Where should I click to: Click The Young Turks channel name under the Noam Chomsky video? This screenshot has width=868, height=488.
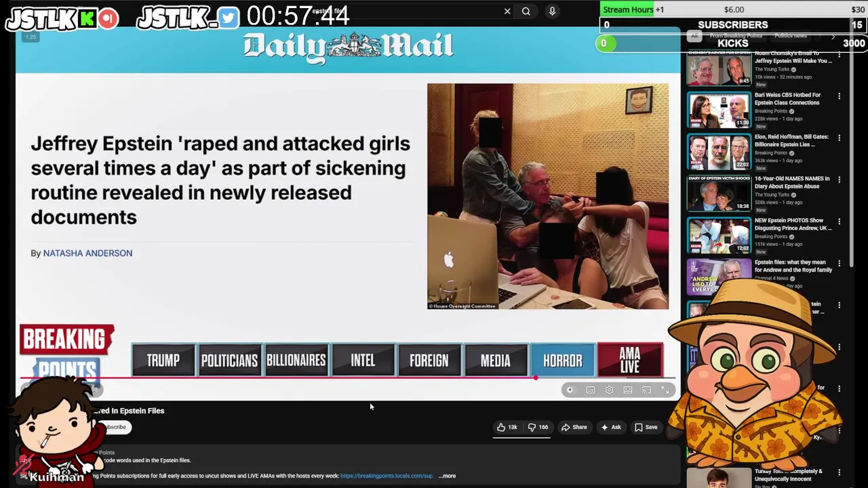pyautogui.click(x=773, y=69)
